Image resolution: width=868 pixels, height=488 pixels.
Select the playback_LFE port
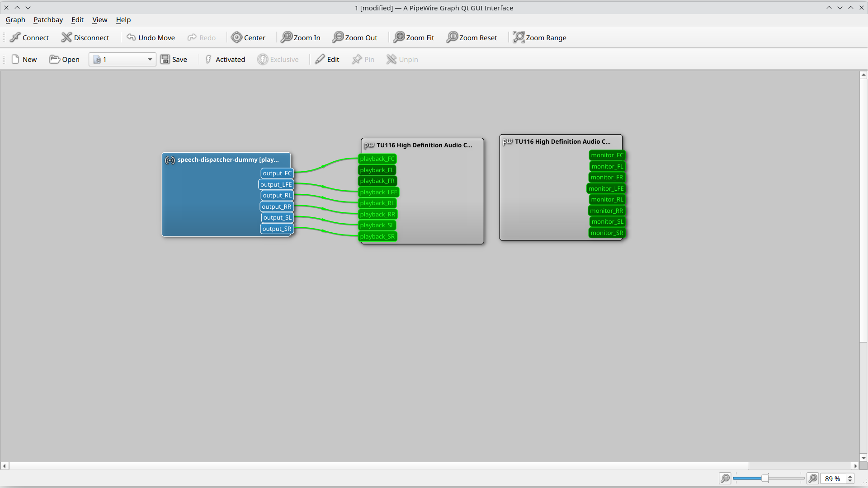[378, 192]
